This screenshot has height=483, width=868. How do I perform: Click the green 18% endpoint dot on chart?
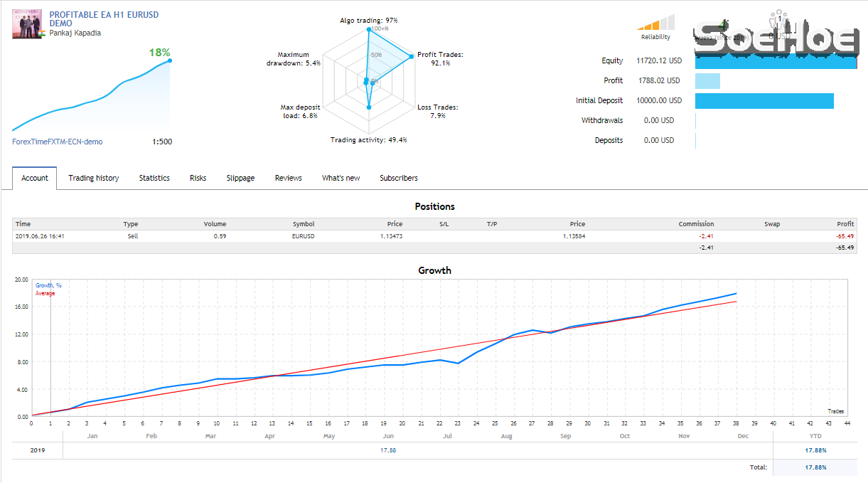[x=168, y=61]
